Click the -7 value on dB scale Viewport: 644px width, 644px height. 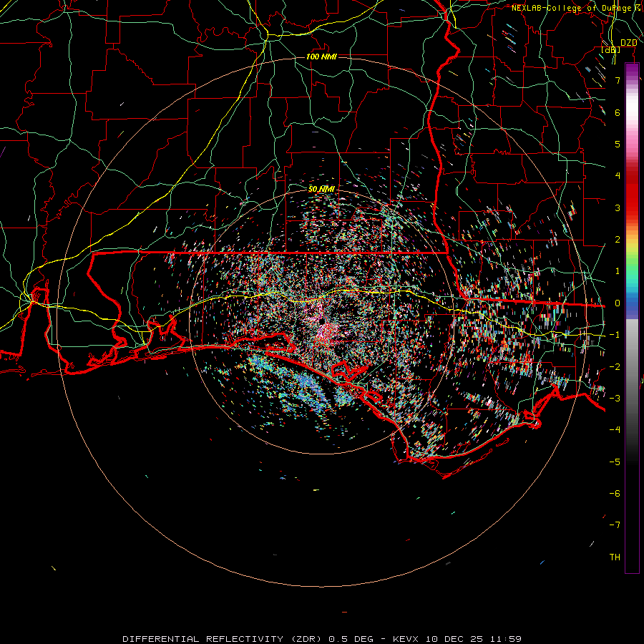[615, 525]
